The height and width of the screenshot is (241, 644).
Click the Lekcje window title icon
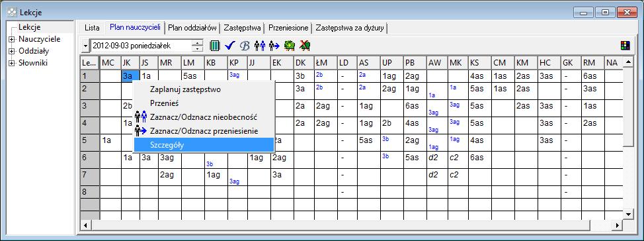click(12, 13)
